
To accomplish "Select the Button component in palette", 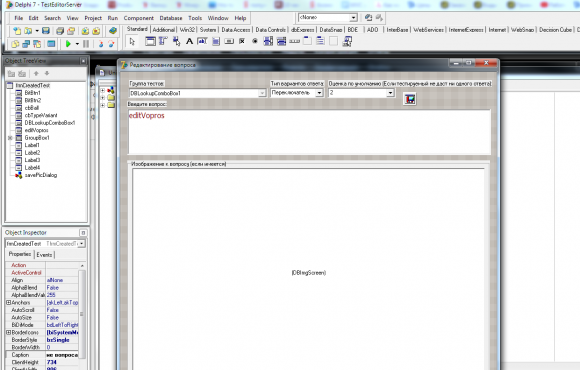I will (229, 41).
